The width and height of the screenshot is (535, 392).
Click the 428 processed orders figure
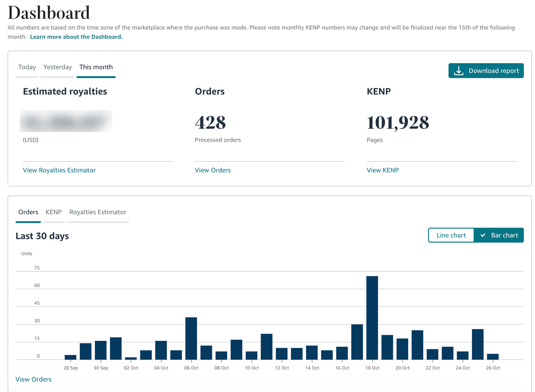(210, 122)
